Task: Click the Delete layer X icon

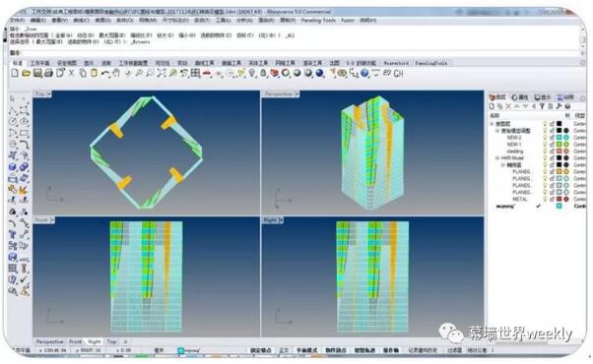Action: click(508, 106)
